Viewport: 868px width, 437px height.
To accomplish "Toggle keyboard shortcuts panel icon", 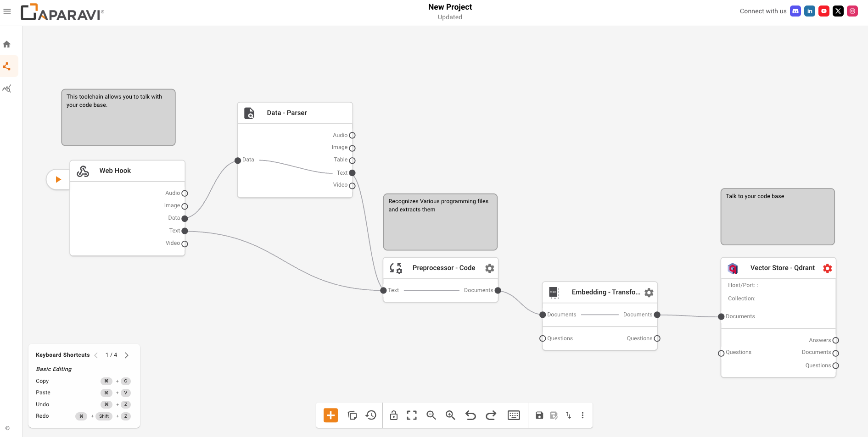I will pos(514,415).
